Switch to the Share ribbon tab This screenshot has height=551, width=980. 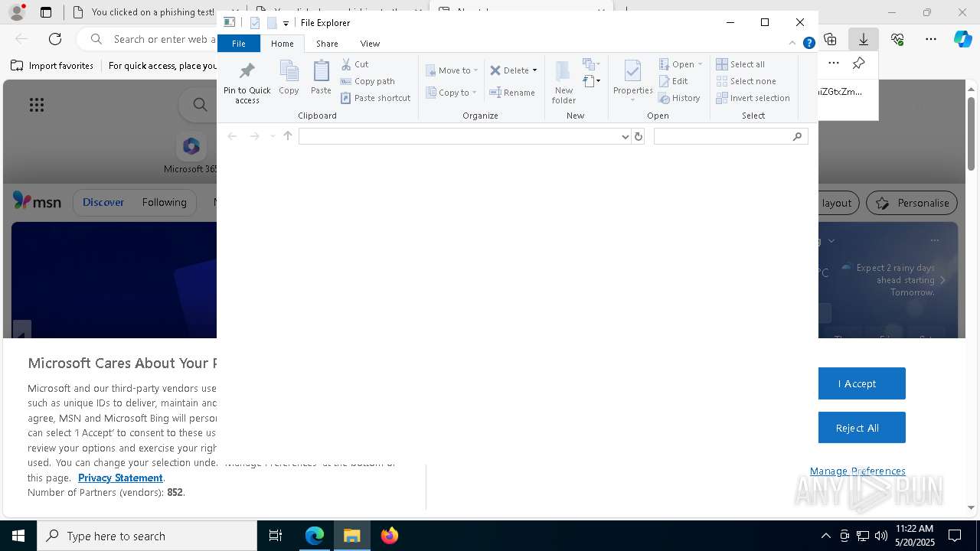[x=327, y=44]
